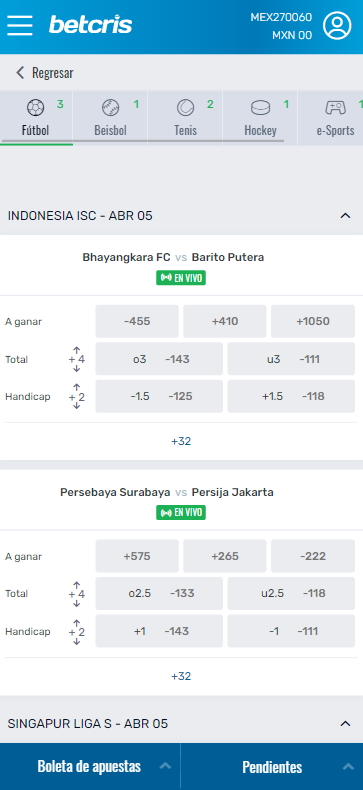Decrease Handicap line stepper for Persebaya match
Screen dimensions: 363x790
coord(77,642)
